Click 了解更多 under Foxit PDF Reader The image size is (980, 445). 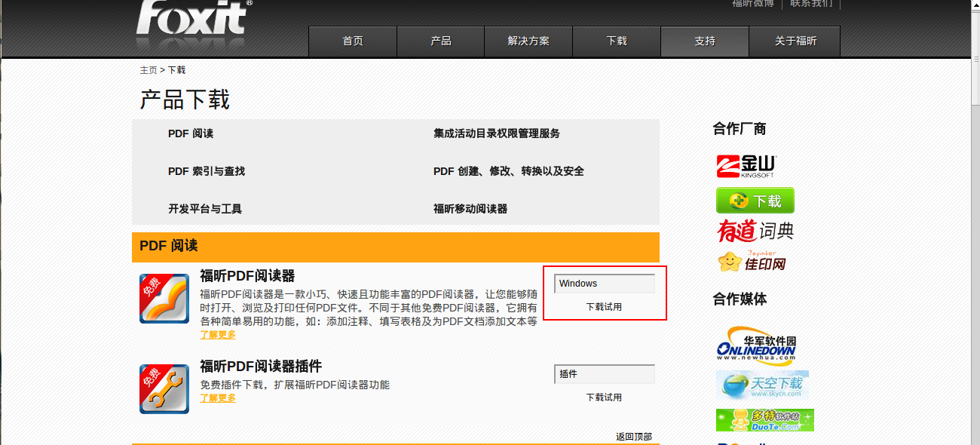tap(218, 334)
